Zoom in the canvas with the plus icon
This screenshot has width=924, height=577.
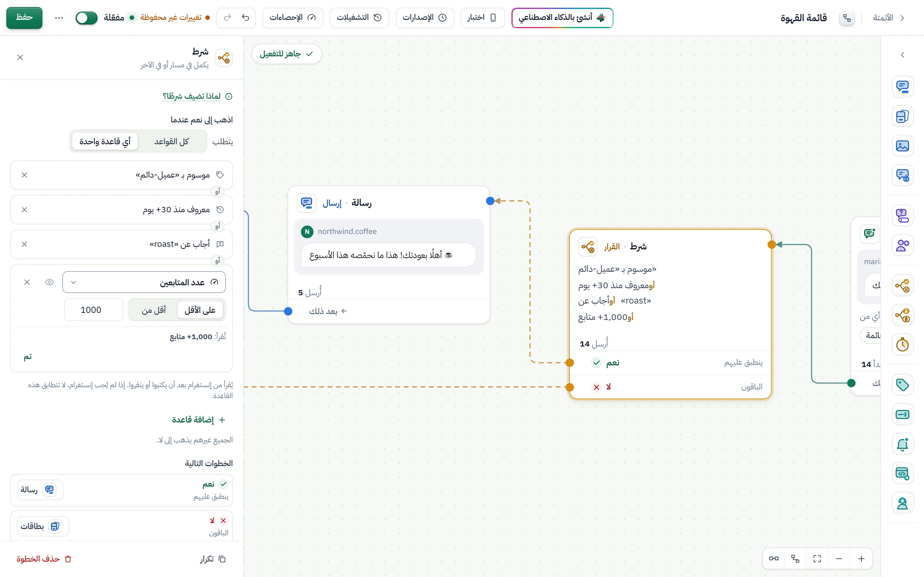(861, 559)
